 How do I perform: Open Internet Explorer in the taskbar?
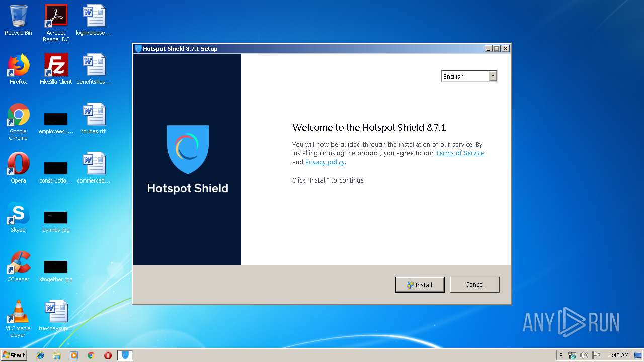(x=40, y=355)
